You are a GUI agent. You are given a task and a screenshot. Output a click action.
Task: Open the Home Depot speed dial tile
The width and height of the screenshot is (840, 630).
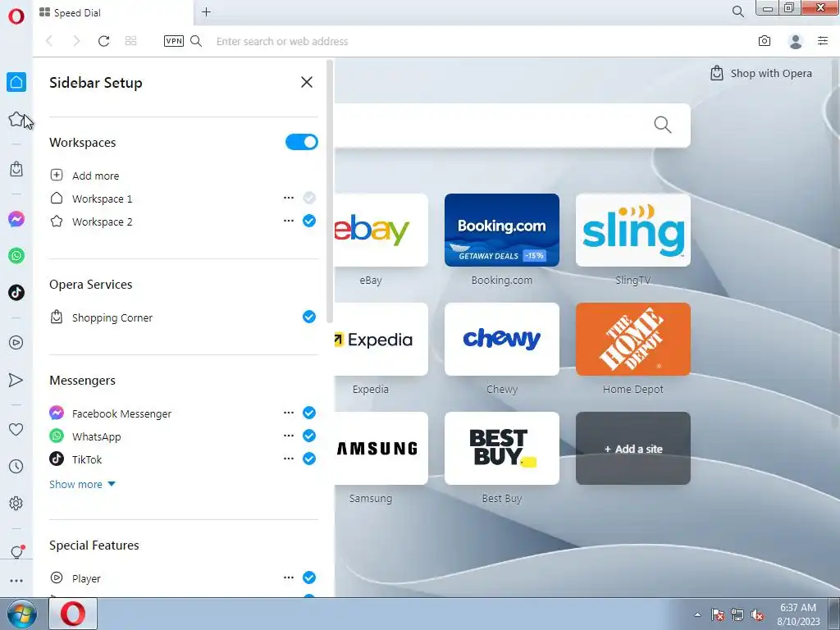(633, 339)
